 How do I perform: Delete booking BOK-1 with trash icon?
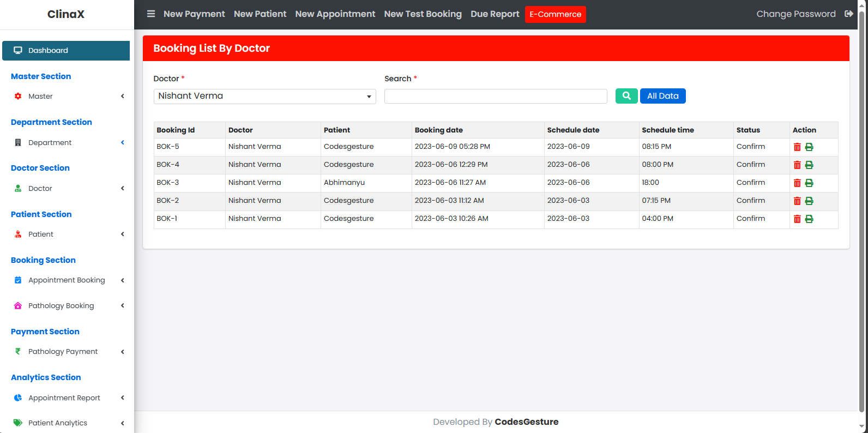click(x=797, y=219)
